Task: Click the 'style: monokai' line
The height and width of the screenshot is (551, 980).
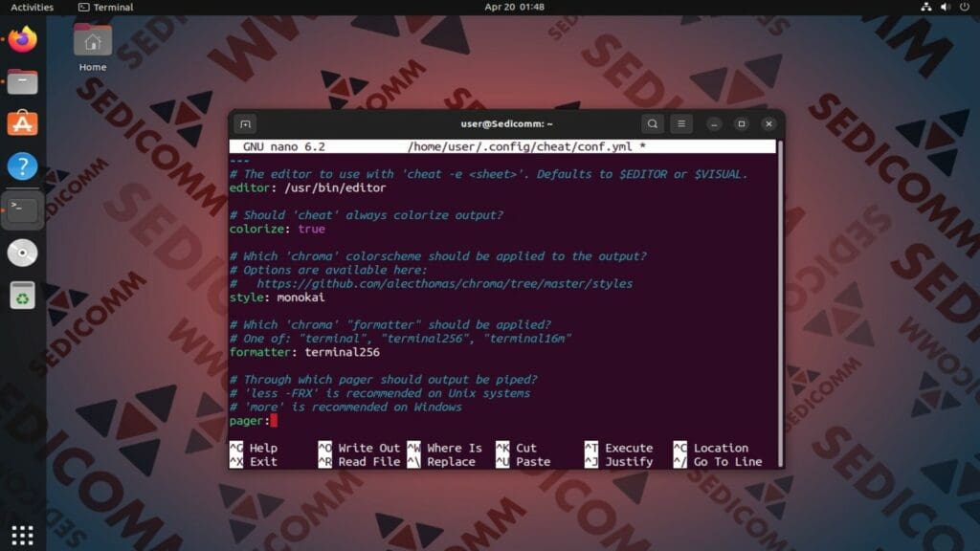Action: pyautogui.click(x=277, y=298)
